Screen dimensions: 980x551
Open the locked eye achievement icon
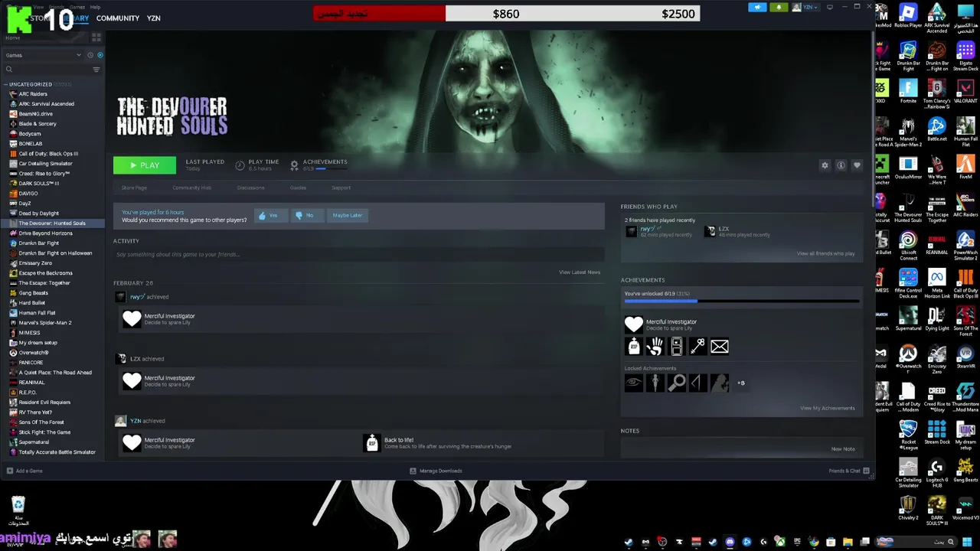tap(633, 383)
